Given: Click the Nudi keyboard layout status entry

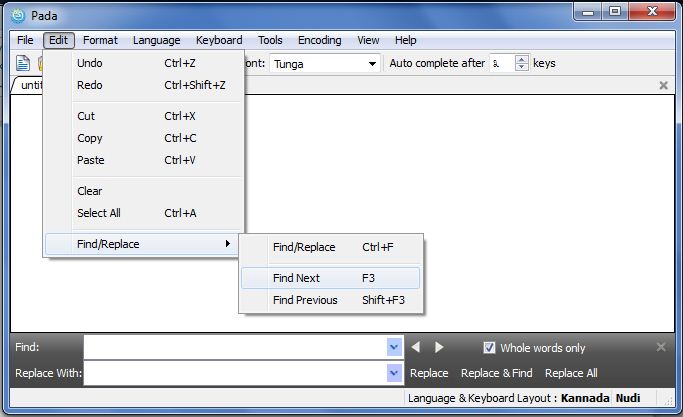Looking at the screenshot, I should [x=628, y=398].
